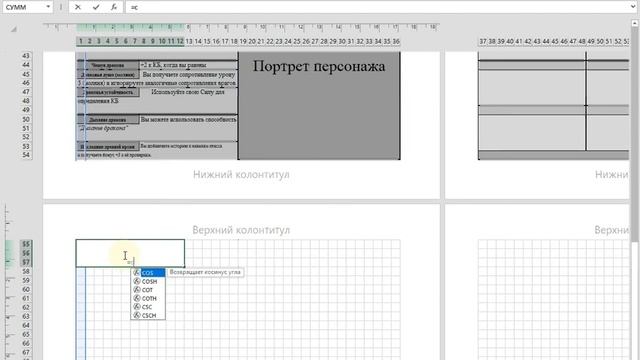
Task: Select column header 13
Action: click(189, 41)
